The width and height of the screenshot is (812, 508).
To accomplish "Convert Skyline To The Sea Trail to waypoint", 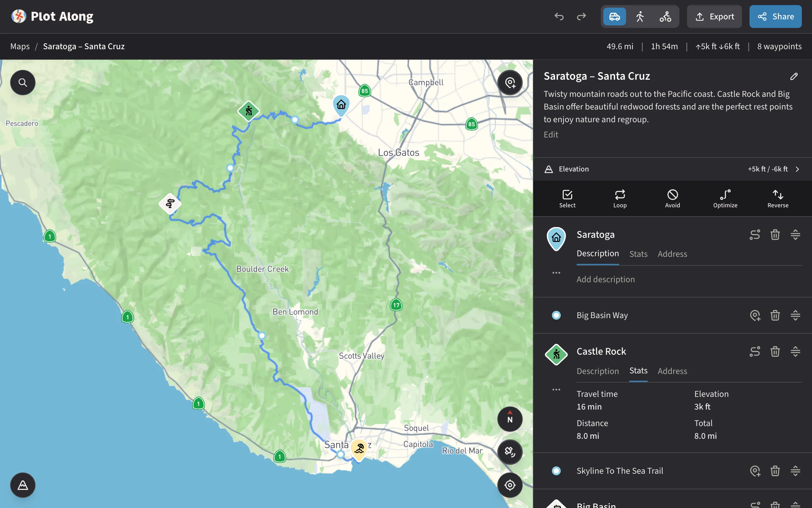I will pos(755,471).
